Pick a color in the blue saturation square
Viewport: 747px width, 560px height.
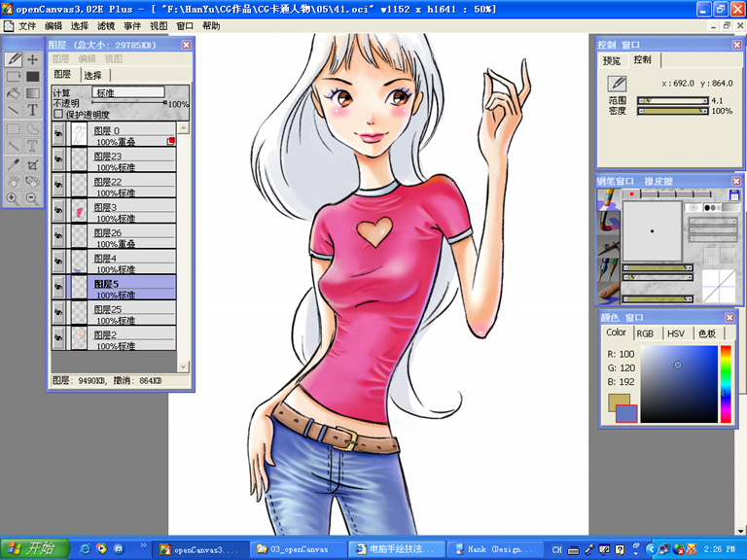coord(679,384)
